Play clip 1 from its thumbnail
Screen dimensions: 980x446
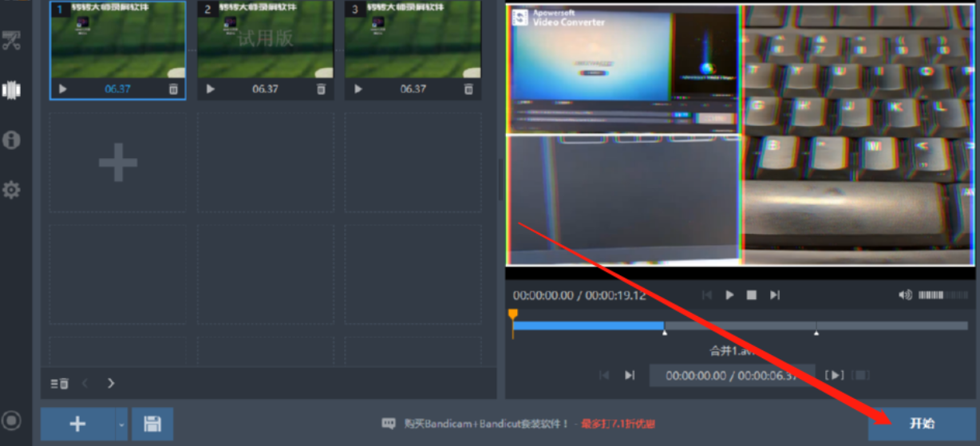pos(63,89)
